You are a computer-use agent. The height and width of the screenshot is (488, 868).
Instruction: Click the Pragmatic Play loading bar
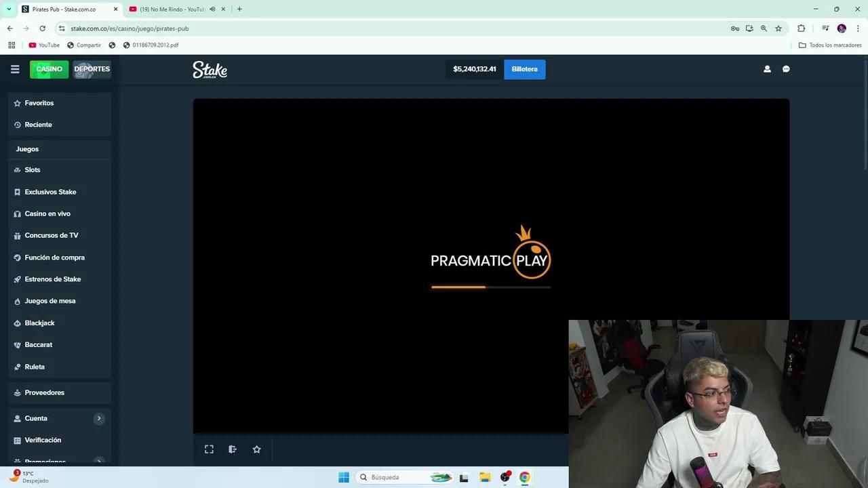[491, 287]
